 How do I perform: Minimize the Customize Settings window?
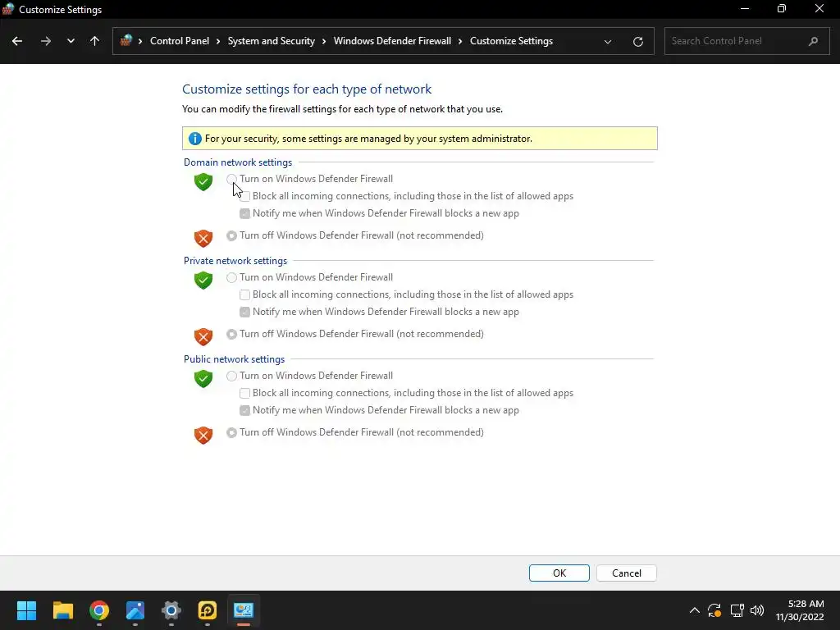point(745,9)
